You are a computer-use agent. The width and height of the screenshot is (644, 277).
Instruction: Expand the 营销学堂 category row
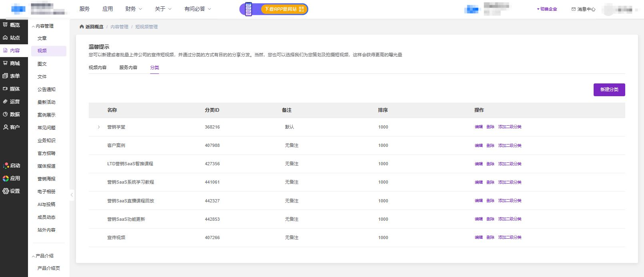click(99, 127)
